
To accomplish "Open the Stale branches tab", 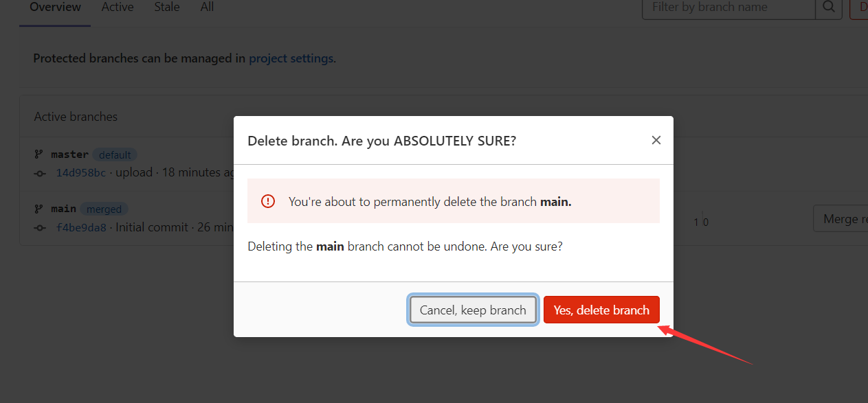I will click(x=167, y=8).
